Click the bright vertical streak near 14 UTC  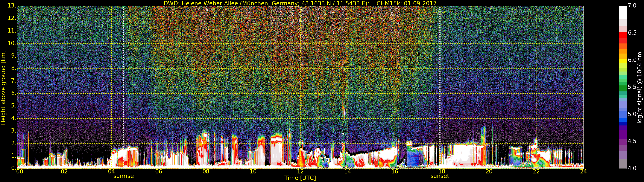point(344,111)
